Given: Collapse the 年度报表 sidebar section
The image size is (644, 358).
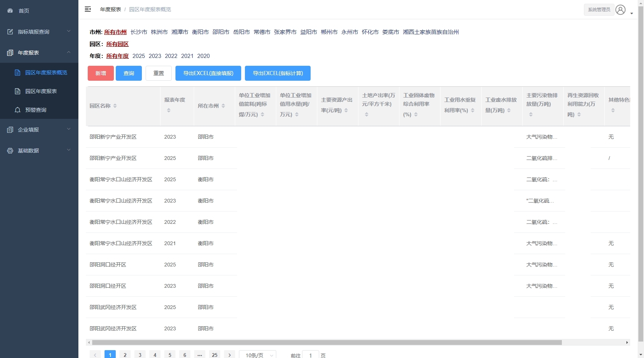Looking at the screenshot, I should 68,52.
